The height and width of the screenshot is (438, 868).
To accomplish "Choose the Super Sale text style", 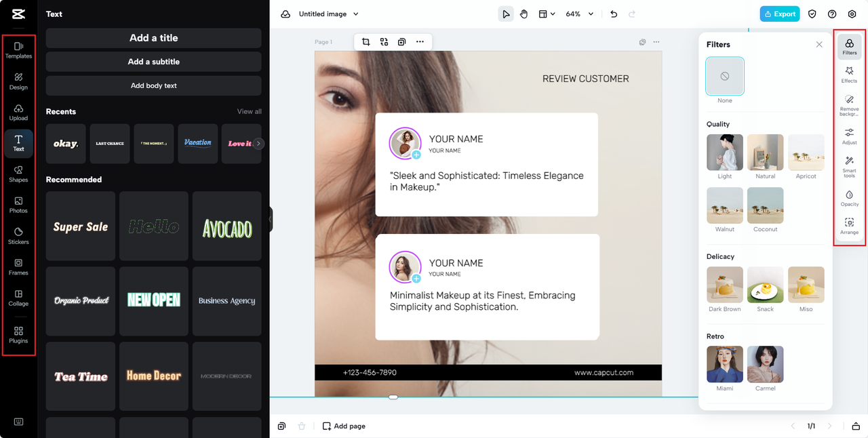I will [x=81, y=226].
